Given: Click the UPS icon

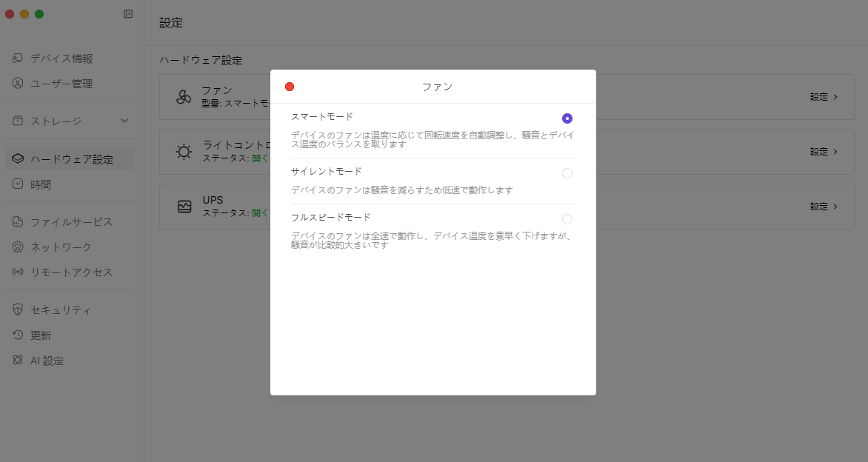Looking at the screenshot, I should [x=184, y=207].
